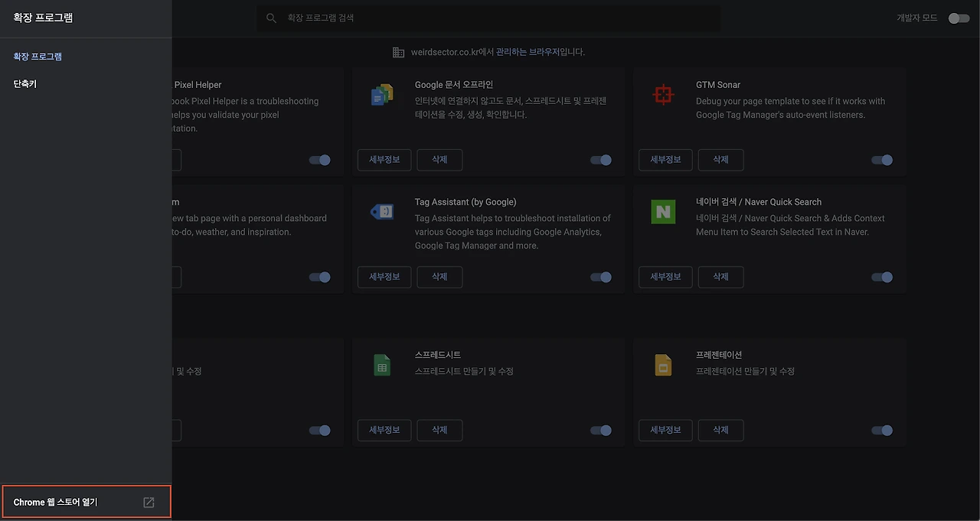Click the '스프레드시트' card title
This screenshot has height=521, width=980.
pyautogui.click(x=438, y=355)
